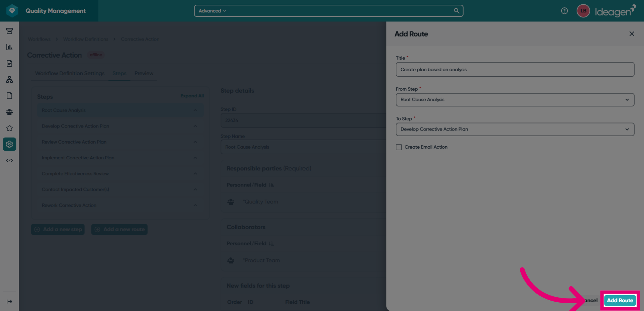The width and height of the screenshot is (644, 311).
Task: Click Add a new step button
Action: coord(58,229)
